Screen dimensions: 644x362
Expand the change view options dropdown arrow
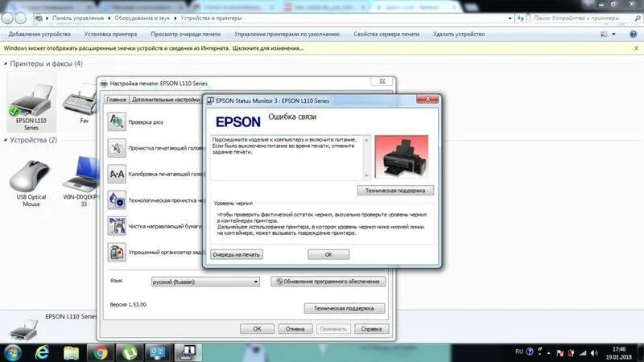coord(613,34)
